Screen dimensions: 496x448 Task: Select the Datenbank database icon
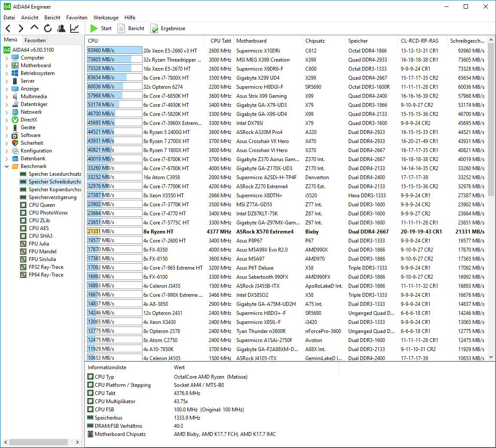[x=15, y=159]
